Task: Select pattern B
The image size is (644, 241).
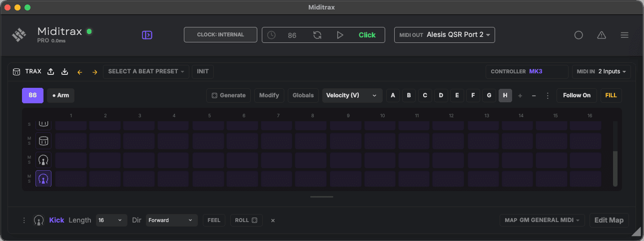Action: [409, 95]
